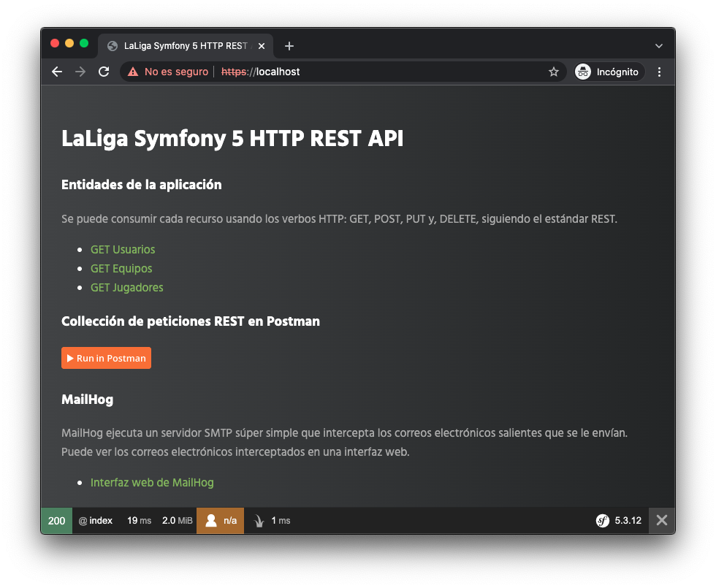Click the 1 ms Twig render time

pyautogui.click(x=281, y=520)
